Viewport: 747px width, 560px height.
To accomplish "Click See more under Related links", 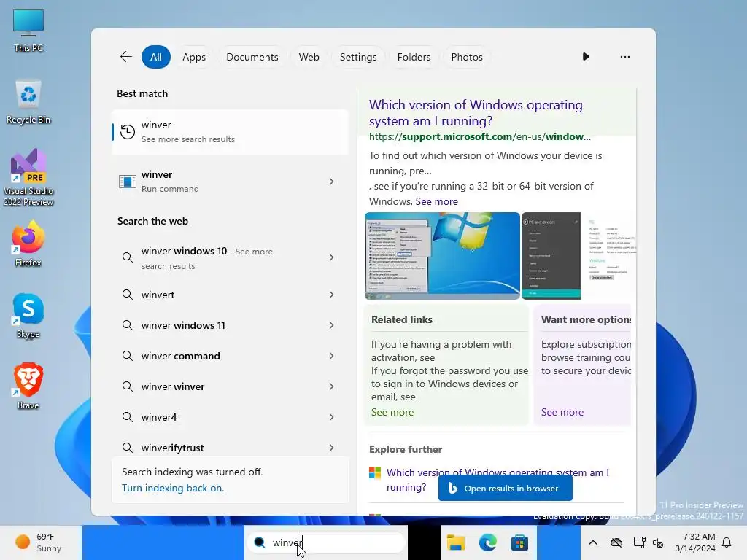I will [x=392, y=412].
